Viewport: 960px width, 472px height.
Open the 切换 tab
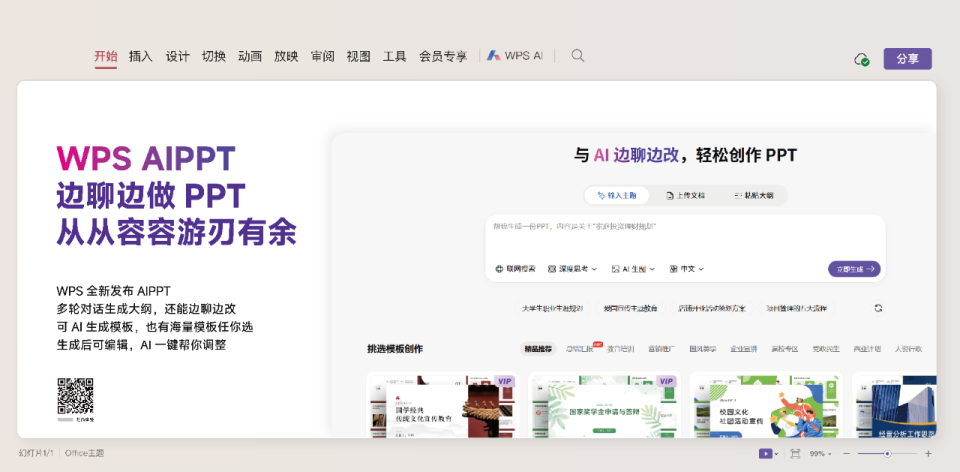214,56
